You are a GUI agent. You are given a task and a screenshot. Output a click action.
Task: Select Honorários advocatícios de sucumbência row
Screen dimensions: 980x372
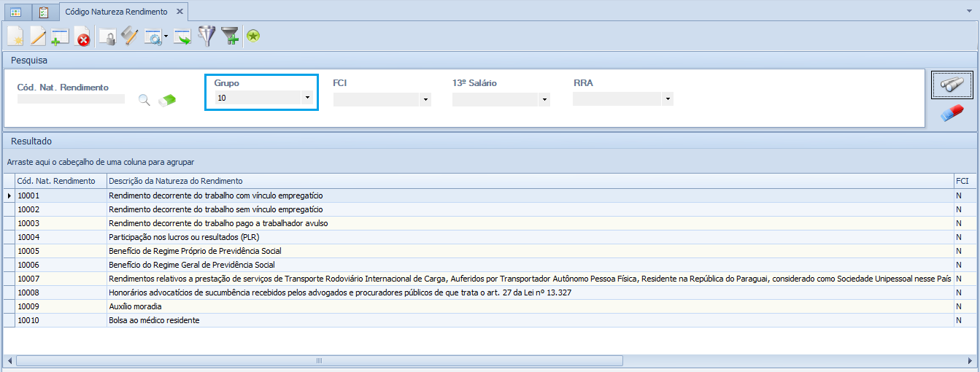click(490, 292)
